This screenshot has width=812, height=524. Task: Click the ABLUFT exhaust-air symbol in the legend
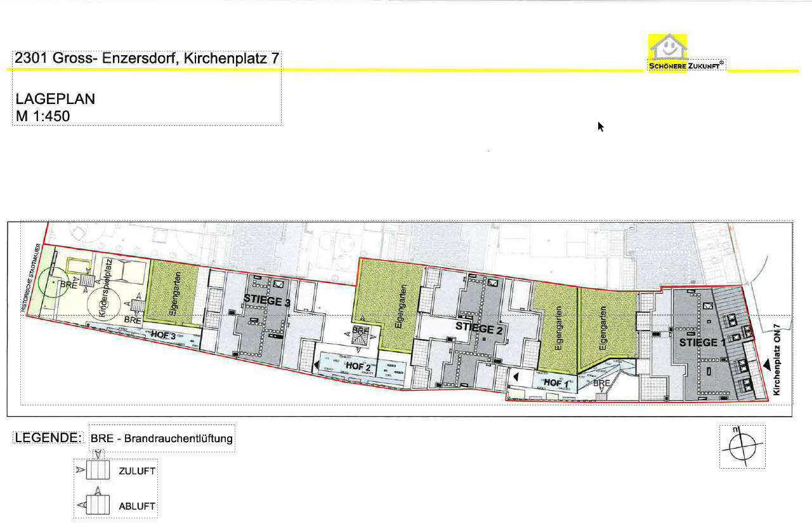(96, 504)
